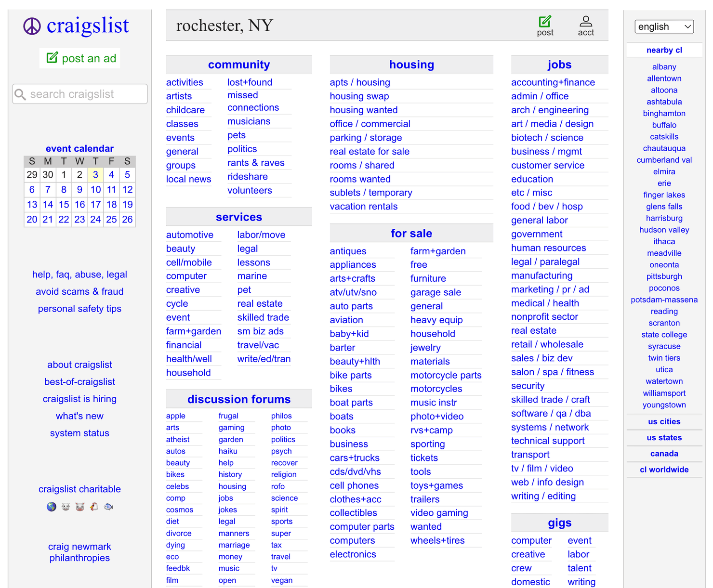Open accounting+finance jobs
713x588 pixels.
click(x=553, y=82)
